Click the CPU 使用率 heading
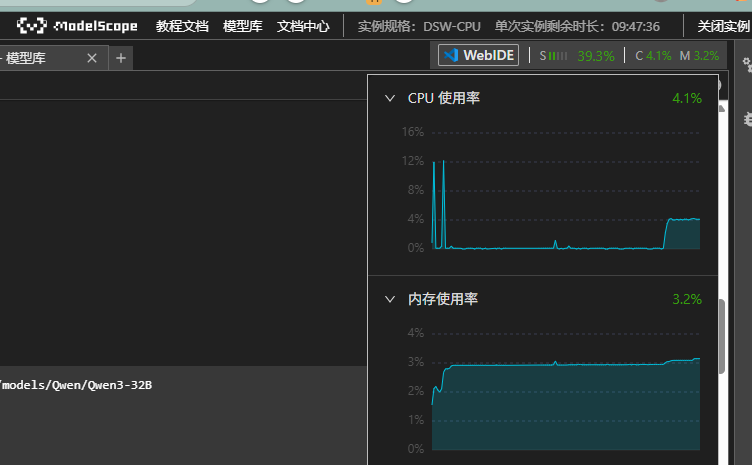 point(444,98)
